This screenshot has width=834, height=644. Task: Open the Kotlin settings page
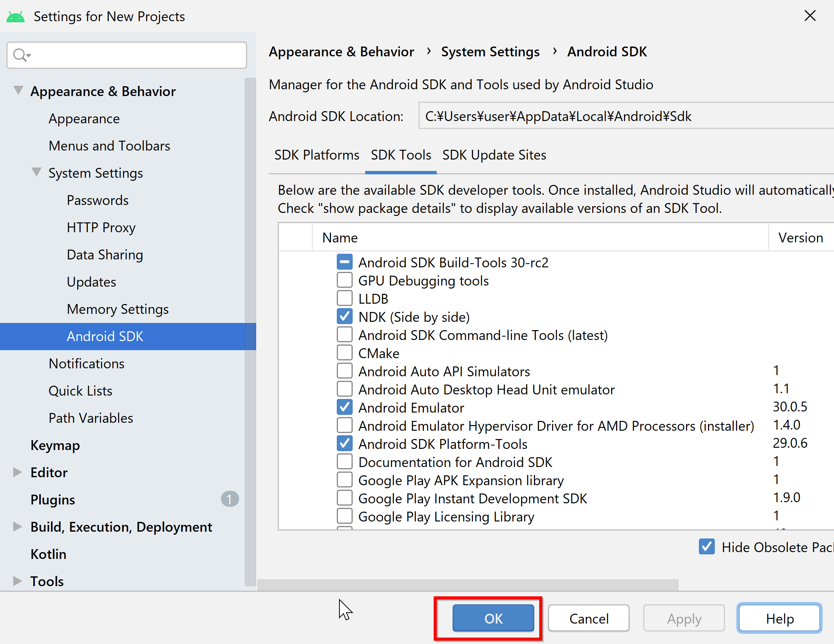(x=48, y=554)
